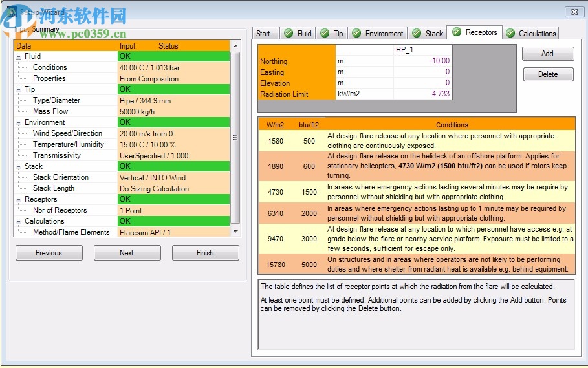Add a new receptor point

[547, 54]
